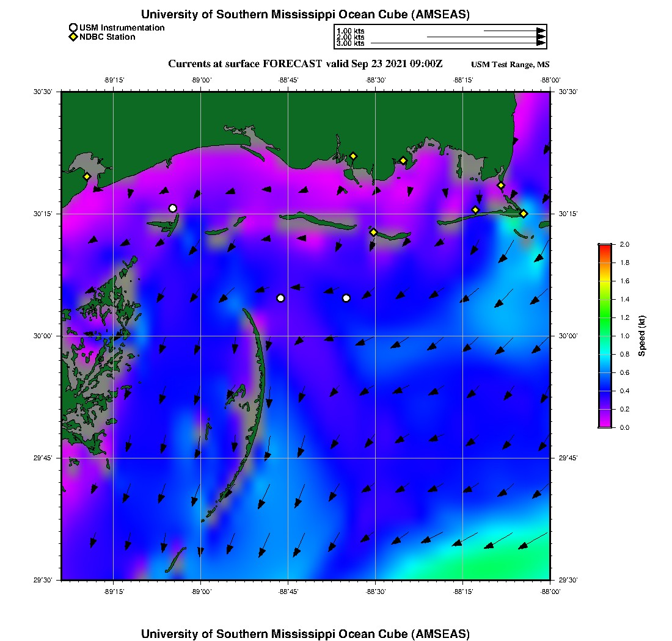This screenshot has width=672, height=641.
Task: Pick the NDBC diamond on the far-west coast
Action: [x=87, y=176]
